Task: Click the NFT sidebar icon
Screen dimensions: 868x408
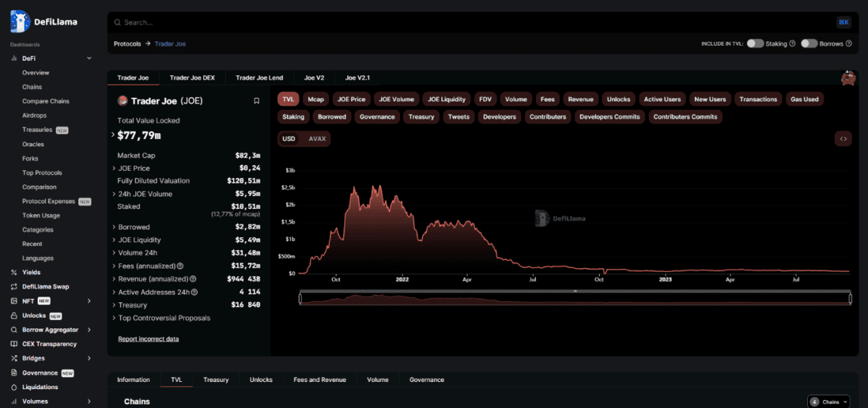Action: coord(14,301)
